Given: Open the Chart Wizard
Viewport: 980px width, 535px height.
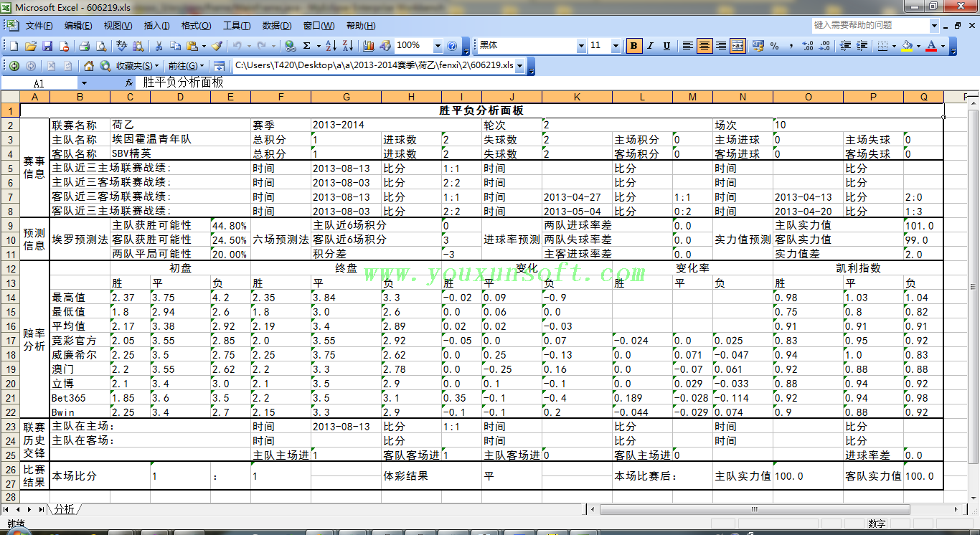Looking at the screenshot, I should pos(369,46).
